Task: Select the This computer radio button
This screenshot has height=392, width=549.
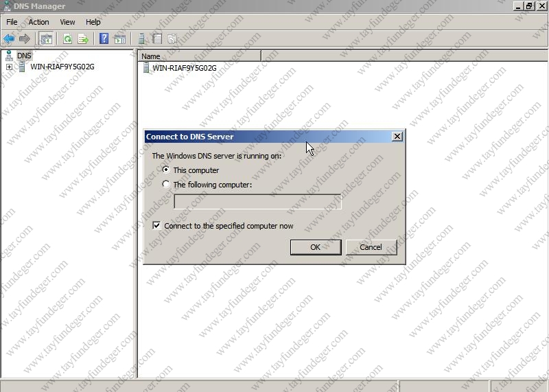Action: tap(166, 170)
